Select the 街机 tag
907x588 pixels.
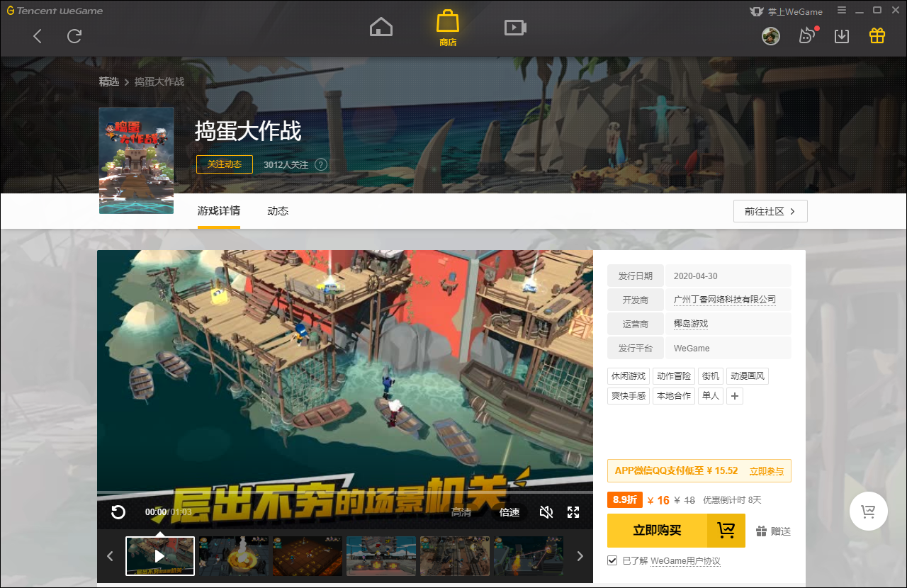[x=711, y=375]
